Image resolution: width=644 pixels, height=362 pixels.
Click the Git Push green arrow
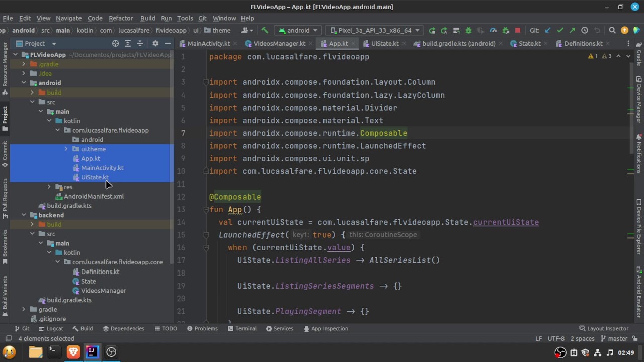coord(572,30)
